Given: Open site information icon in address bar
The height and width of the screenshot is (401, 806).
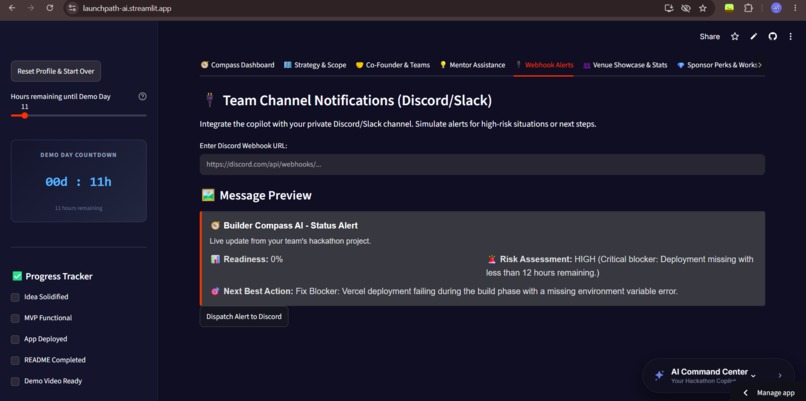Looking at the screenshot, I should click(x=72, y=8).
